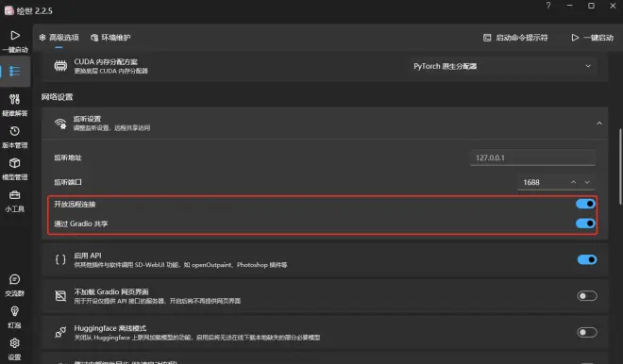
Task: Toggle 通过 Gradio 共享 switch
Action: [x=585, y=223]
